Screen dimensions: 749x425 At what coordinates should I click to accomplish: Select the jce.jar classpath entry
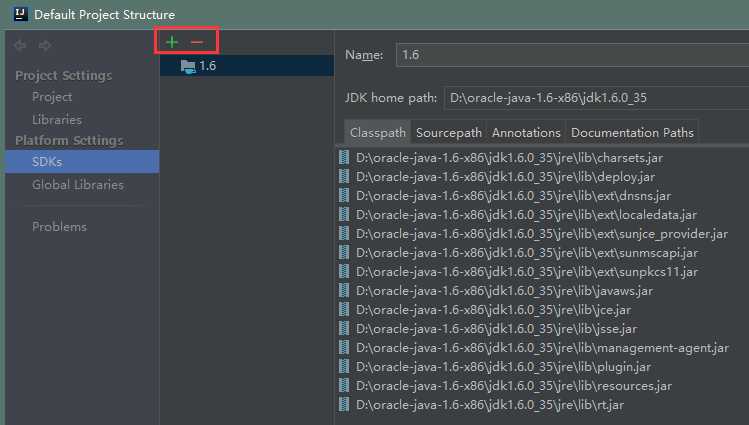coord(493,310)
